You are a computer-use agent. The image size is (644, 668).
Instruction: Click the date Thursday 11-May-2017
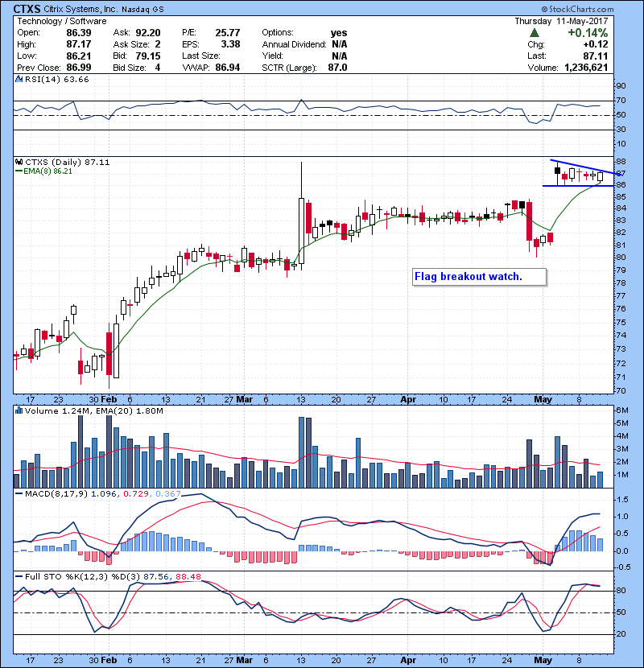[561, 21]
